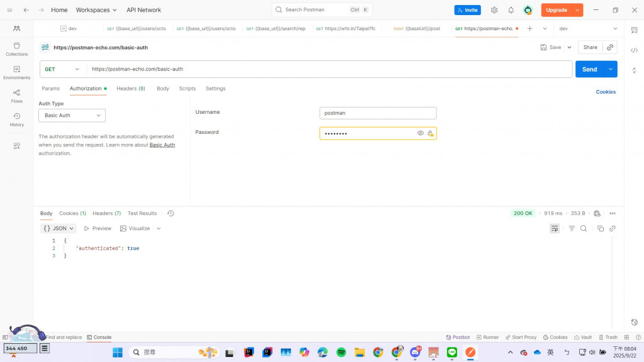The height and width of the screenshot is (362, 644).
Task: Open the Headers (8) request tab
Action: click(131, 88)
